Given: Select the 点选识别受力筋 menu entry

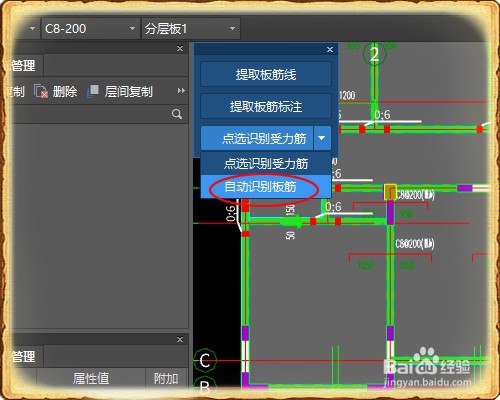Looking at the screenshot, I should 266,163.
